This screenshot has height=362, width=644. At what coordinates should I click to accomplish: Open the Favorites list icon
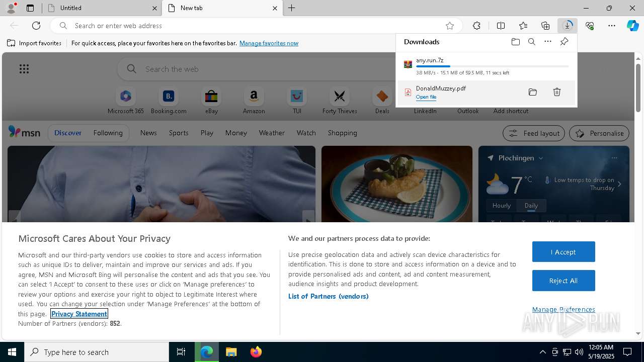(x=523, y=26)
